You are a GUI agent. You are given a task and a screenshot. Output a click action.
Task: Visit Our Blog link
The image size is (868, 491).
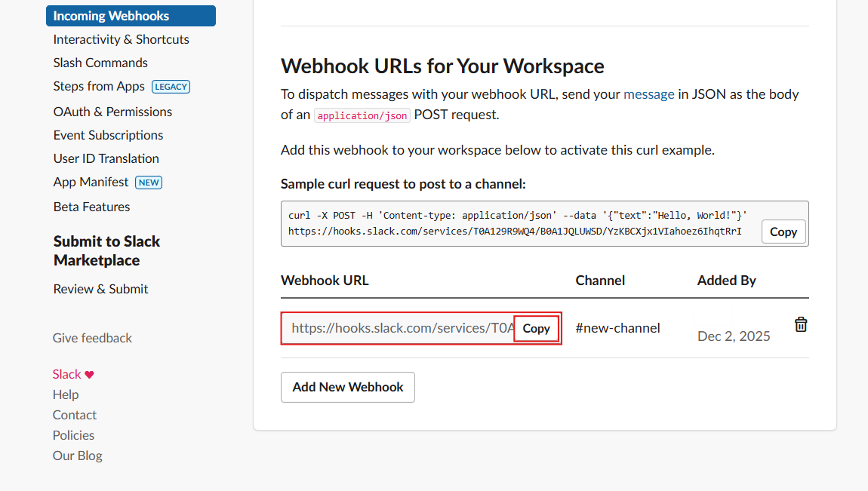coord(77,456)
